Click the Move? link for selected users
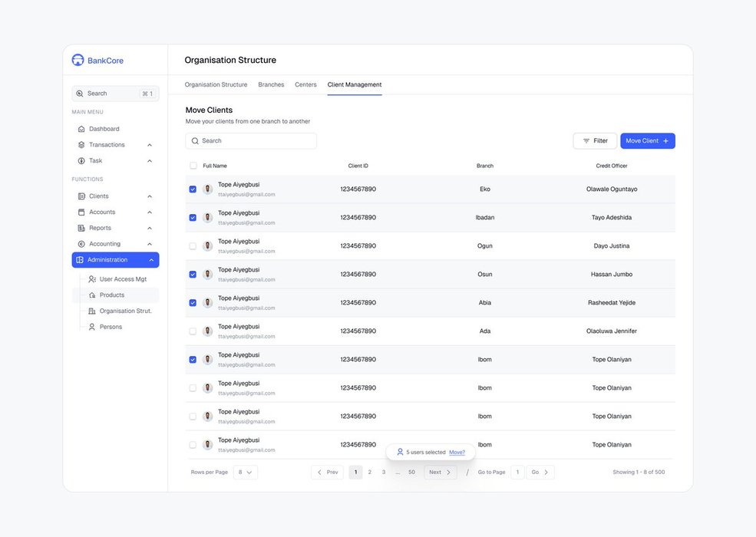 [x=457, y=453]
